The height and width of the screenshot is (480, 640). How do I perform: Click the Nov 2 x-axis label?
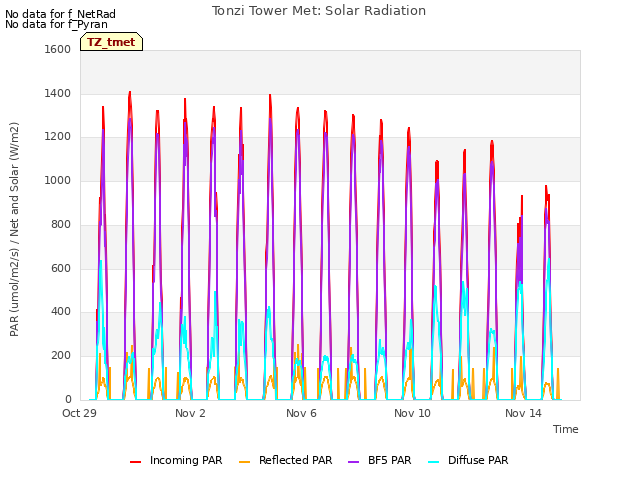(x=190, y=413)
